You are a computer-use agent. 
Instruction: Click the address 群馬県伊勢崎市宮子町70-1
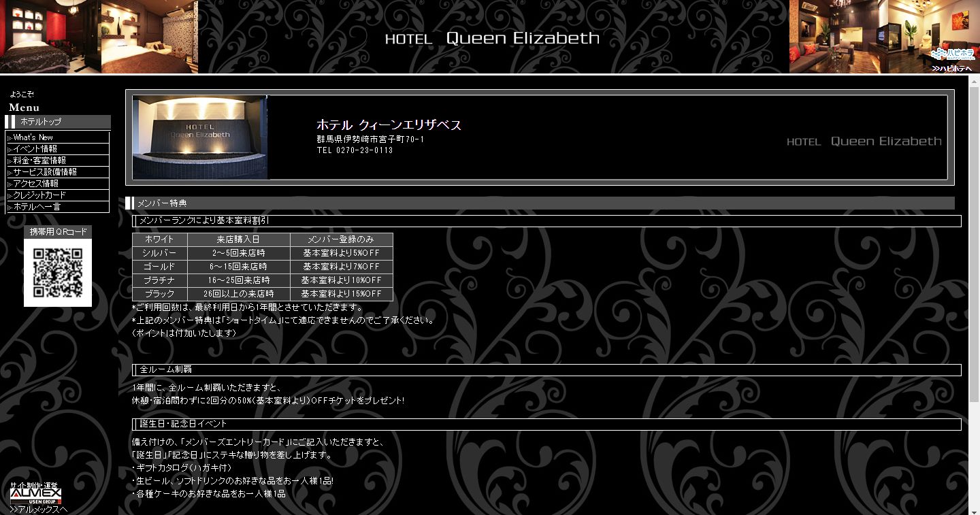370,139
